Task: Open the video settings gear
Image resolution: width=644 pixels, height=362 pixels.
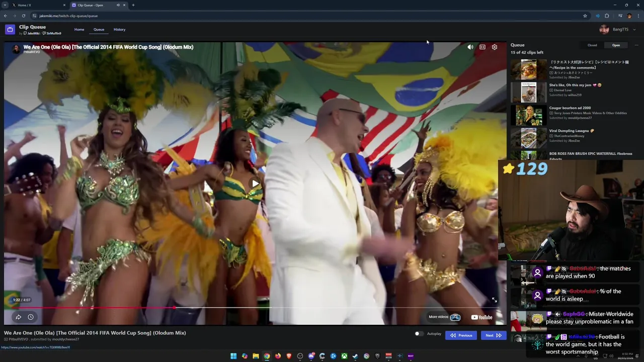Action: pos(494,47)
